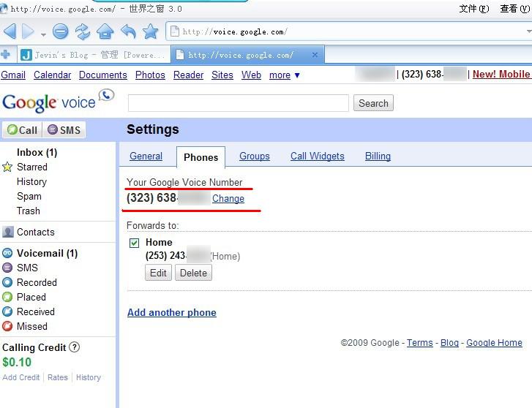Click the sidebar SMS filter icon
The width and height of the screenshot is (532, 408).
coord(7,268)
